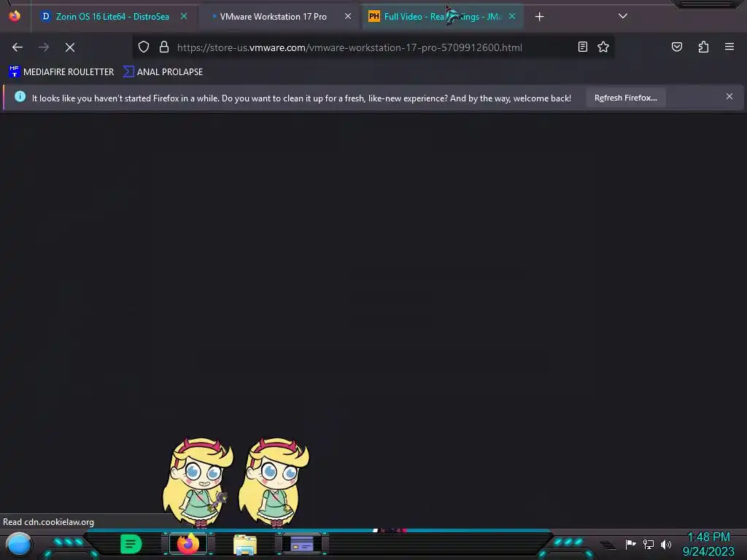Open the Start orb menu
The image size is (747, 560).
tap(19, 544)
